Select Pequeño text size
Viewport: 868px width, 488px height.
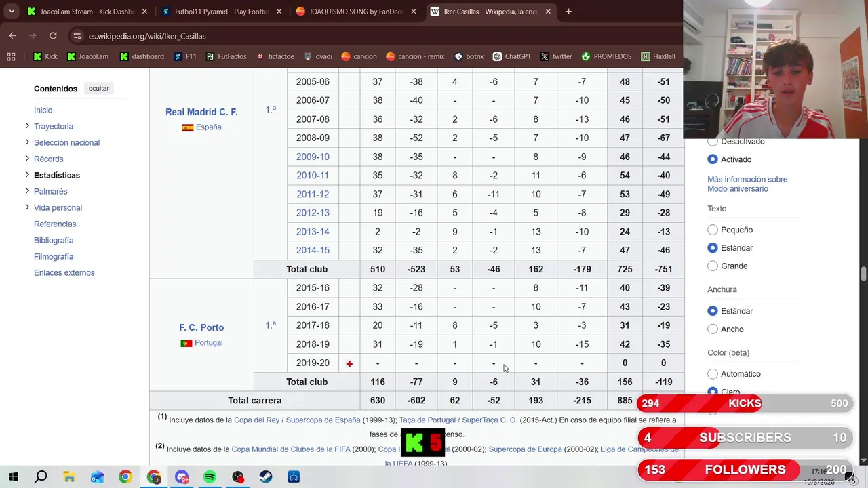click(x=712, y=230)
